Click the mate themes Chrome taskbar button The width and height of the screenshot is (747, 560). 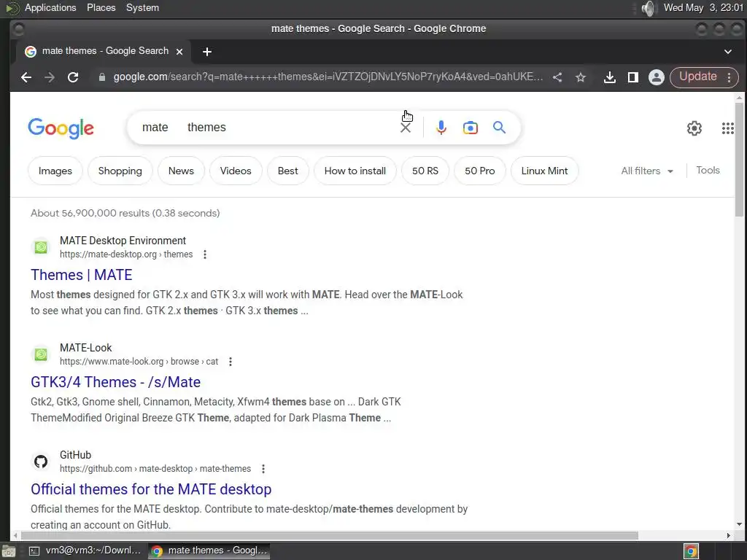tap(209, 551)
